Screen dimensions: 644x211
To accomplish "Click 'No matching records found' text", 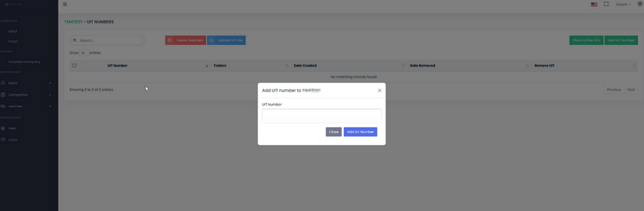I will tap(353, 77).
